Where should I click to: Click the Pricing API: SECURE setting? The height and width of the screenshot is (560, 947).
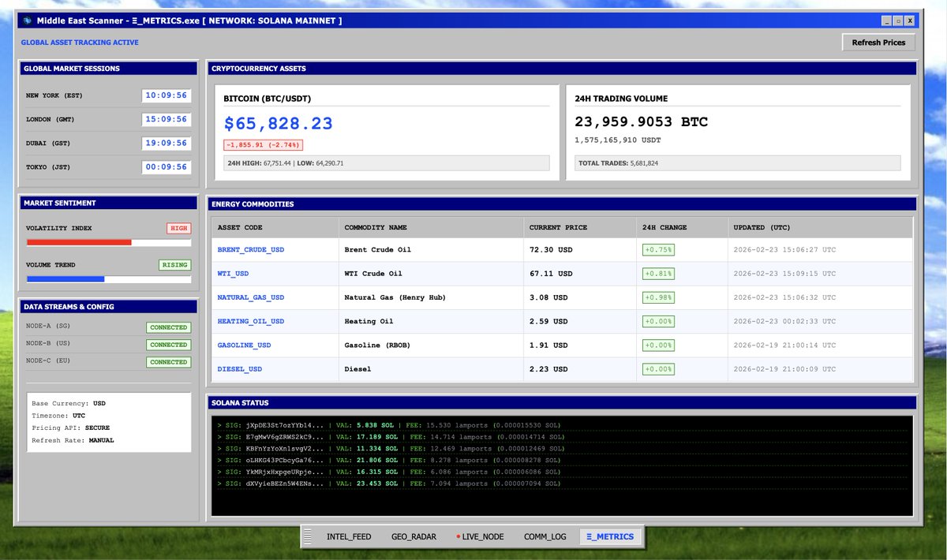71,427
